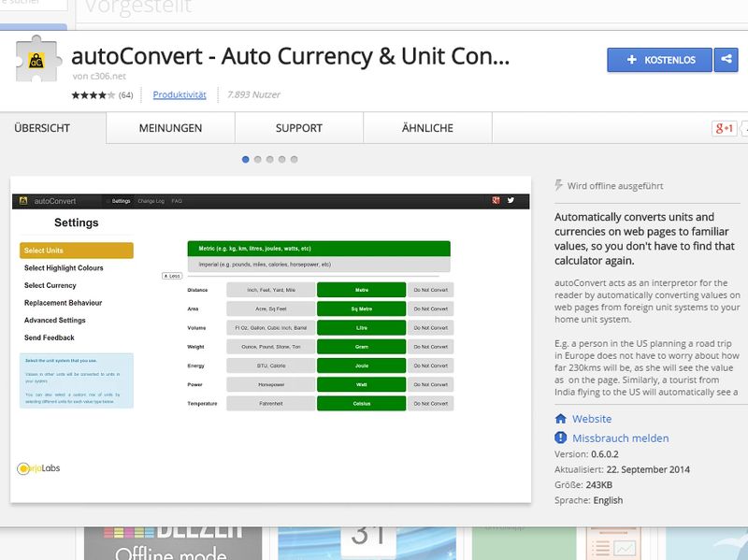748x560 pixels.
Task: Click the Twitter bird icon in the preview header
Action: [511, 200]
